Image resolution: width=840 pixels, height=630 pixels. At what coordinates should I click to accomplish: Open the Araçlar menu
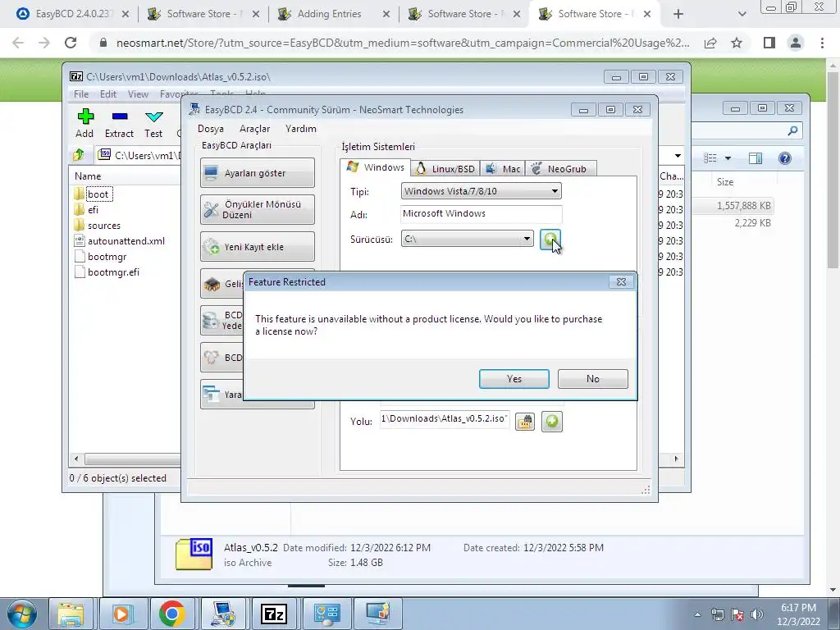254,129
